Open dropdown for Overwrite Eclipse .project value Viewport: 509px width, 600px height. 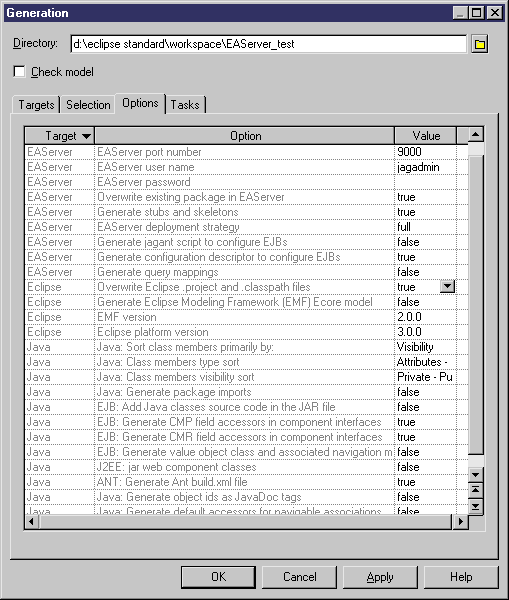click(447, 287)
